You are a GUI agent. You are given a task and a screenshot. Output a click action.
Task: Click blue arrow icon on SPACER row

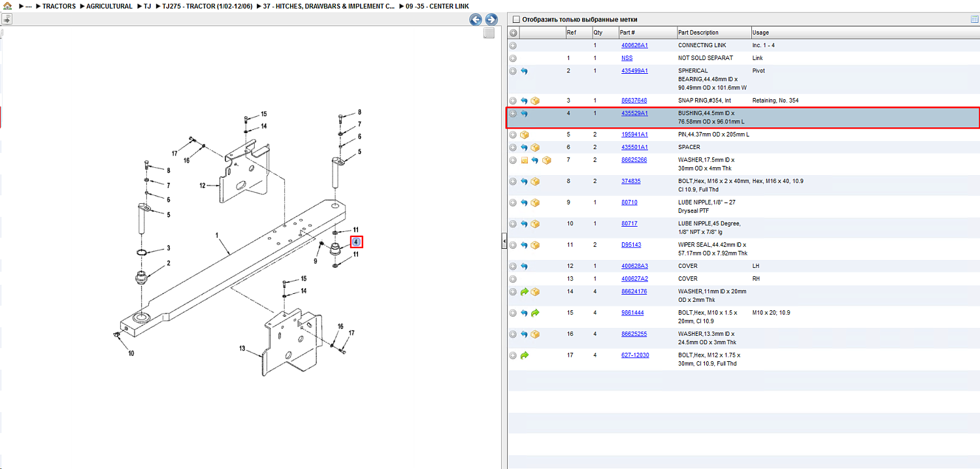click(524, 148)
